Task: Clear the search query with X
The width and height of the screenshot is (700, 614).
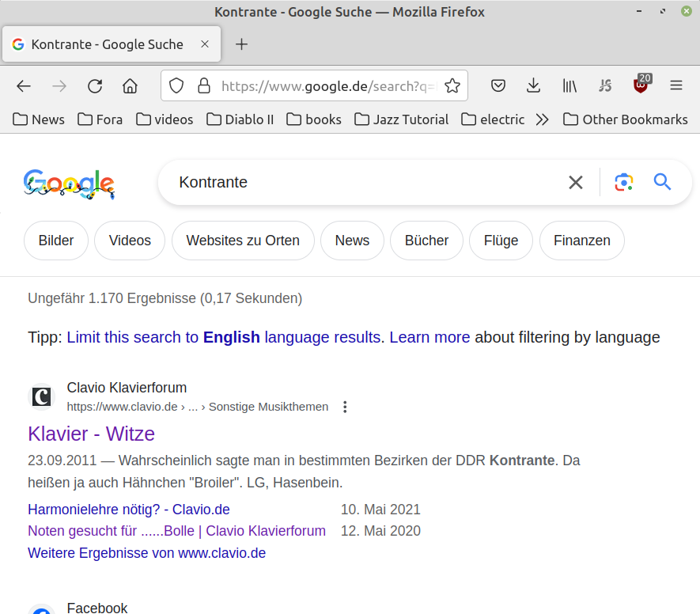Action: [x=576, y=182]
